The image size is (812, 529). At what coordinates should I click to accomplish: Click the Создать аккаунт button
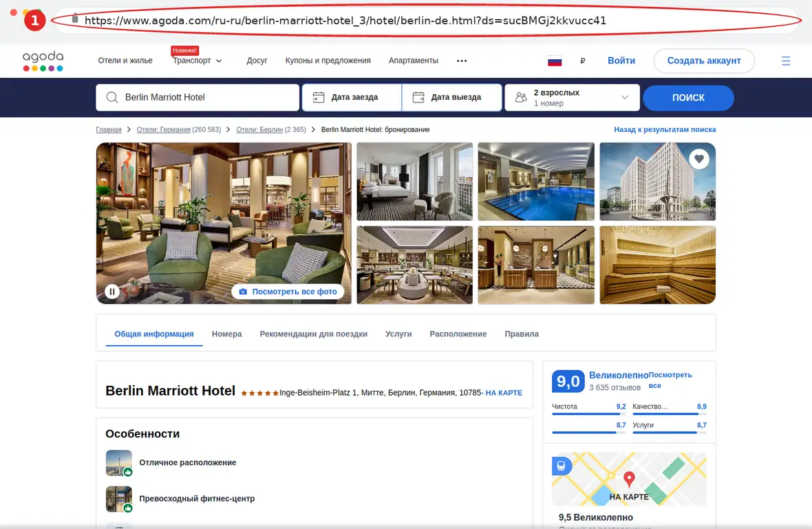click(x=704, y=61)
